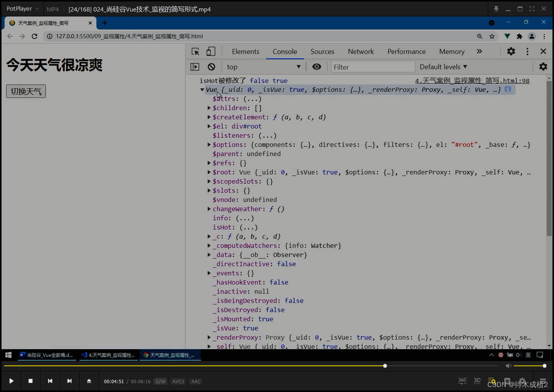
Task: Show the console sidebar
Action: (x=195, y=67)
